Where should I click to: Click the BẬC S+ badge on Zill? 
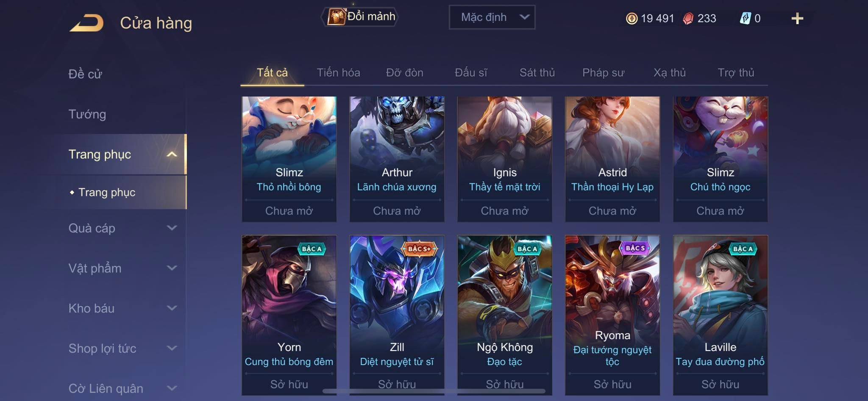tap(419, 249)
